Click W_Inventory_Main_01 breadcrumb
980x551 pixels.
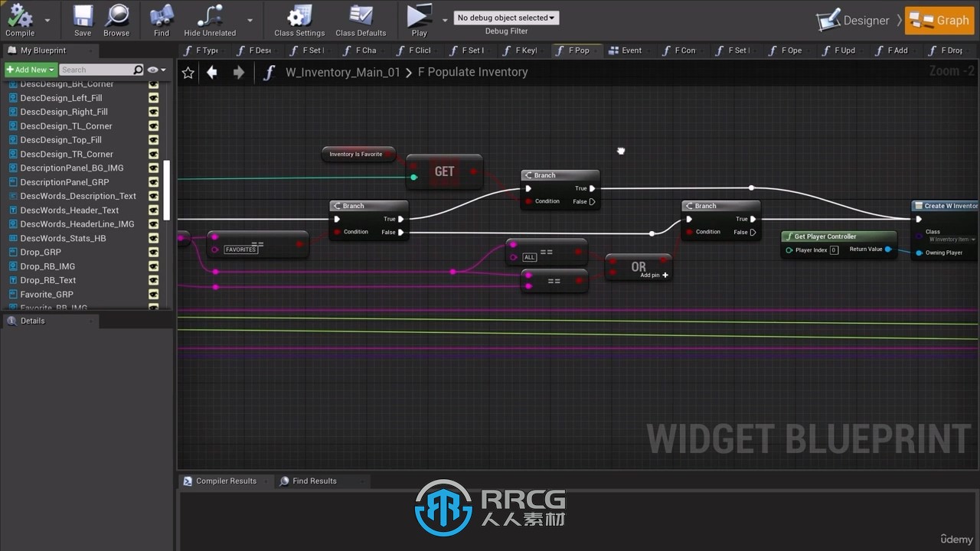coord(342,72)
